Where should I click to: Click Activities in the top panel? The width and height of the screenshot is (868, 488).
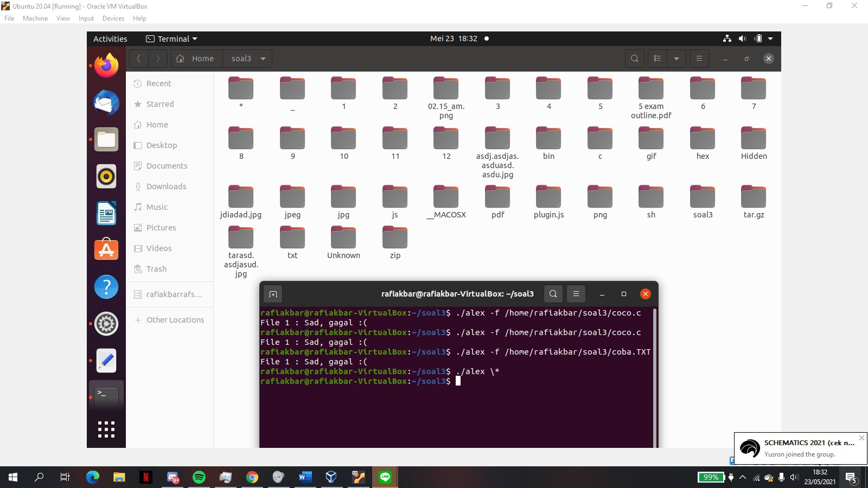[110, 38]
